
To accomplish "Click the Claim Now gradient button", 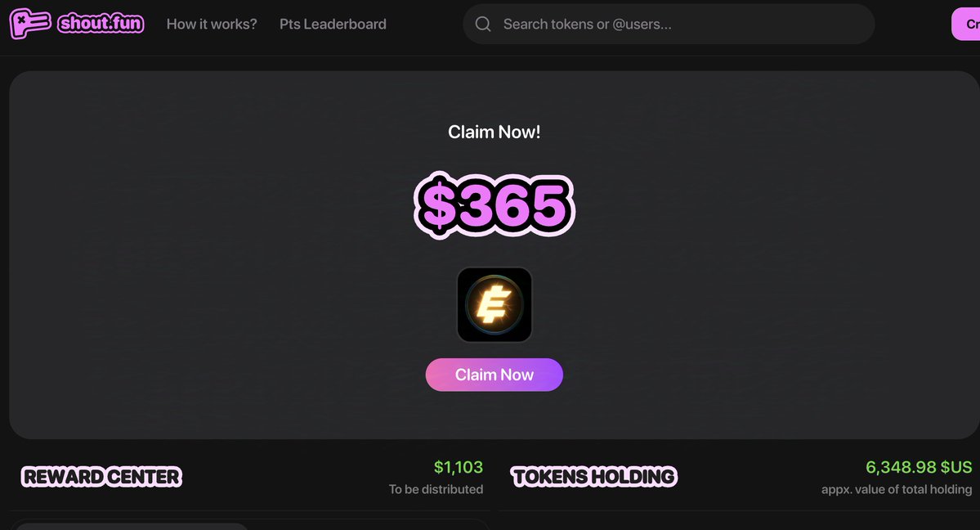I will coord(494,375).
